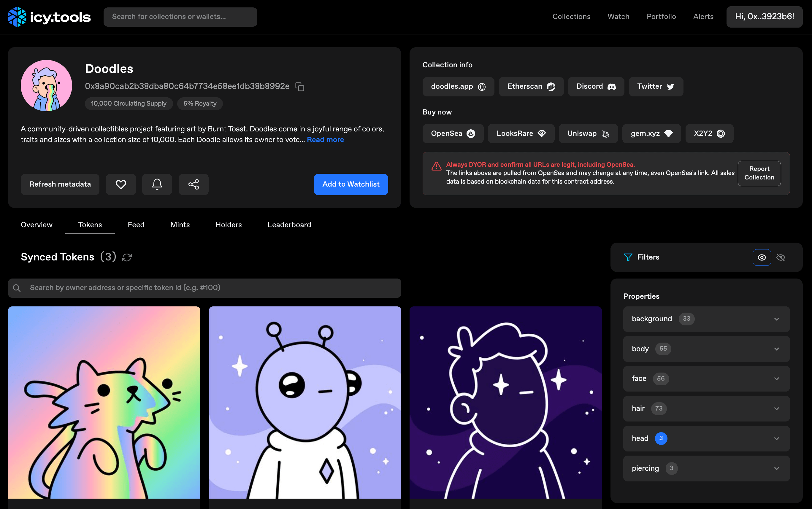Click the Hi, 0x..3923b6! account button
812x509 pixels.
click(765, 17)
